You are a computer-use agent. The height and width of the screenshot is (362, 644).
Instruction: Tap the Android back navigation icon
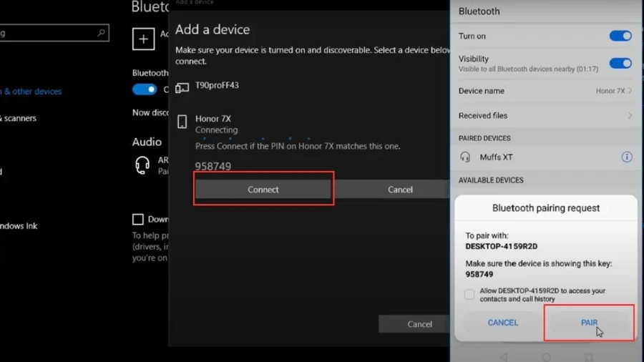click(x=504, y=357)
